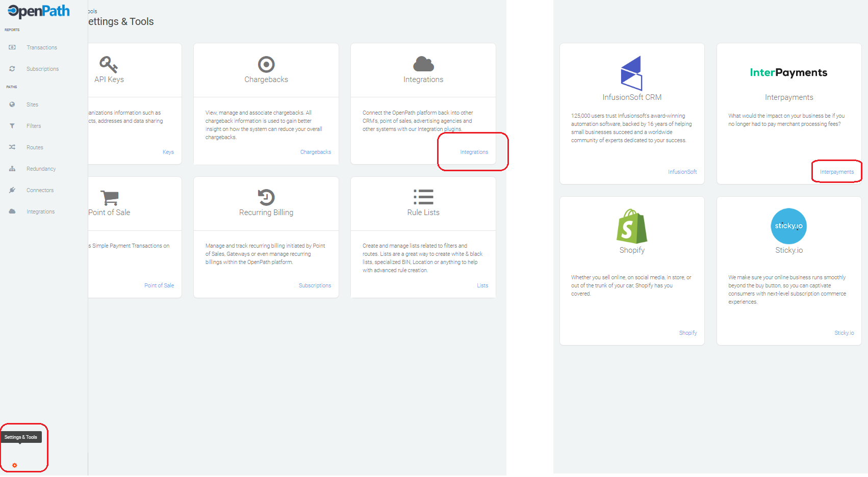Select the Filters funnel icon
This screenshot has height=477, width=868.
12,125
